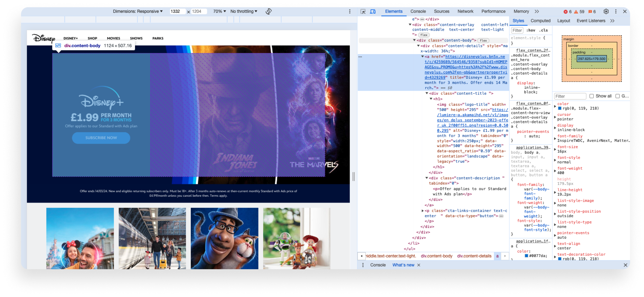The image size is (644, 297).
Task: Click the Toy Story toys thumbnail
Action: (x=297, y=238)
